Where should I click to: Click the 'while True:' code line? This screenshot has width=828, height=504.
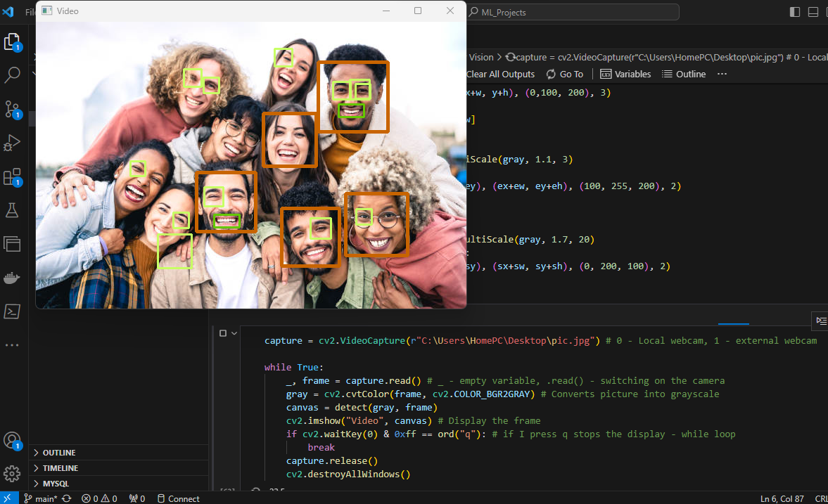click(x=293, y=368)
